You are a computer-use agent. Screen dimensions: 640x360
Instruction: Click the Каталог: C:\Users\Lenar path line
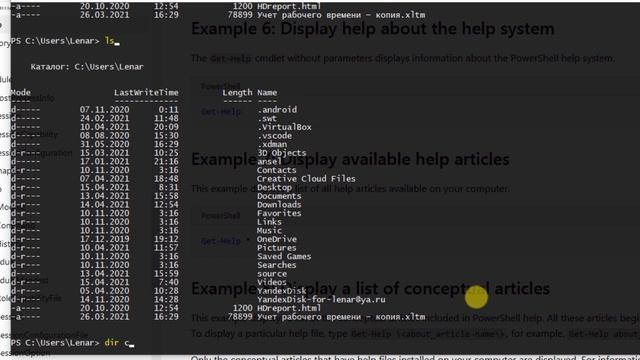pos(87,67)
